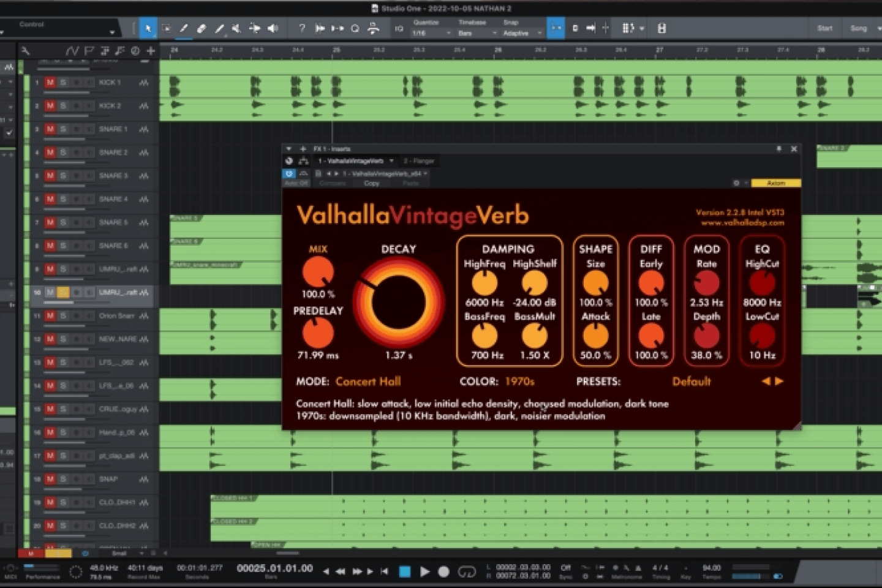Open the Concert Hall mode selector
Image resolution: width=882 pixels, height=588 pixels.
coord(367,382)
